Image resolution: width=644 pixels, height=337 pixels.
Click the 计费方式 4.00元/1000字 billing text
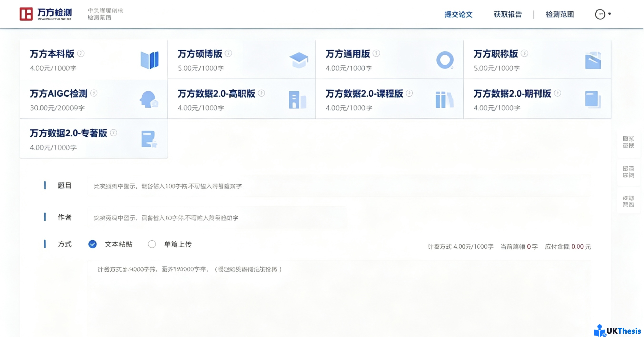click(461, 247)
